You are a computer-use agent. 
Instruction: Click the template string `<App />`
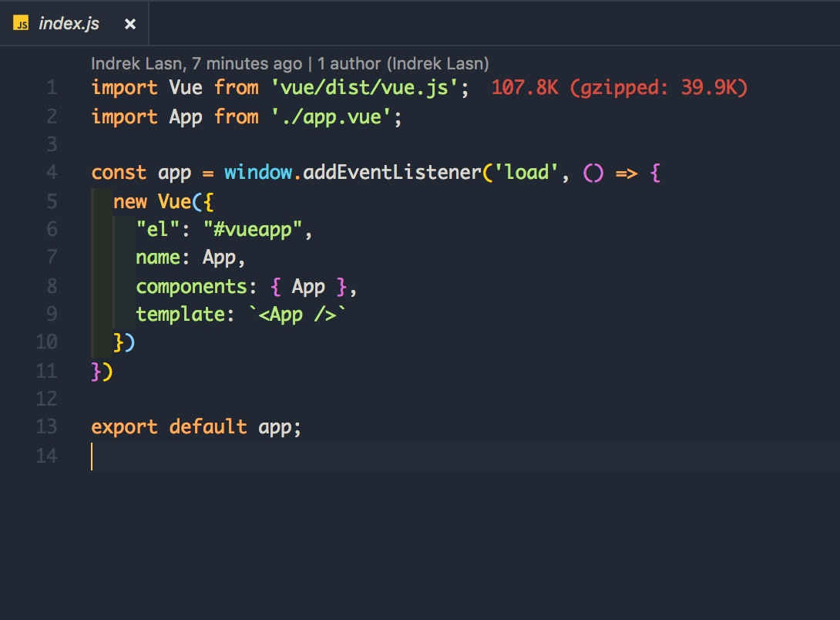tap(297, 315)
